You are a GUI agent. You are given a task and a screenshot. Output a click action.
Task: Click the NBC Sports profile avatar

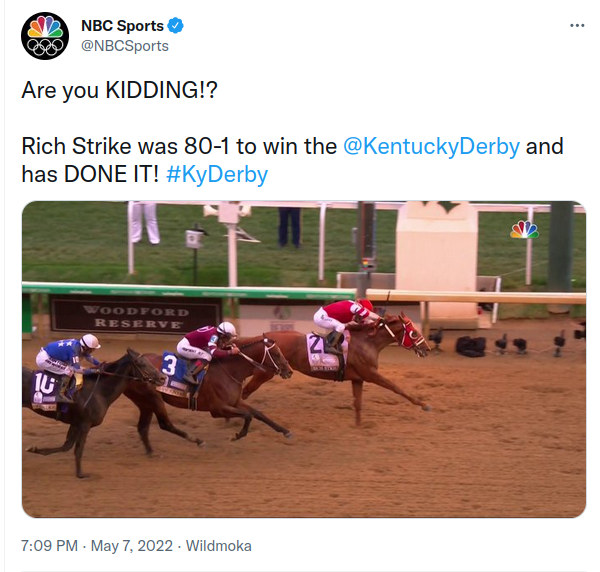click(x=45, y=36)
